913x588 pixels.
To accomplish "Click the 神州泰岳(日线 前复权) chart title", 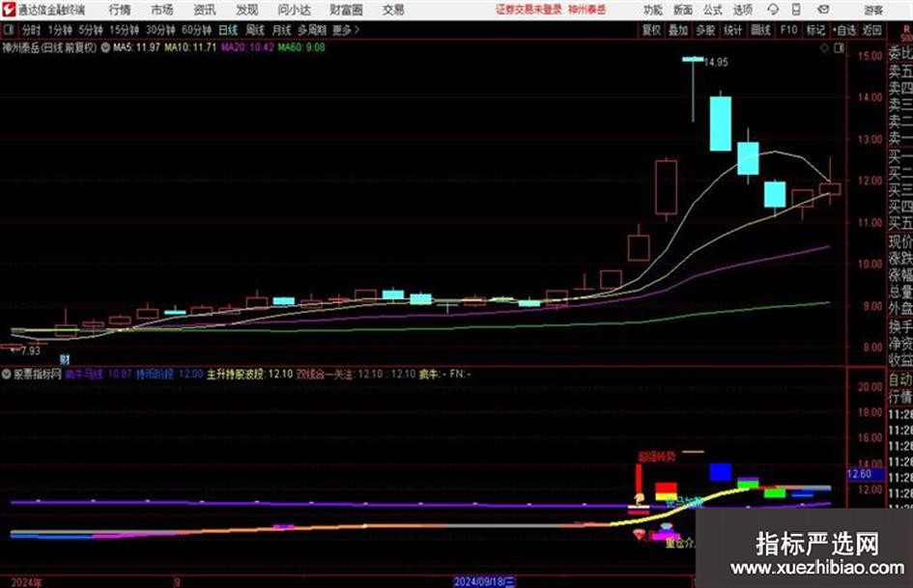I will (x=49, y=47).
